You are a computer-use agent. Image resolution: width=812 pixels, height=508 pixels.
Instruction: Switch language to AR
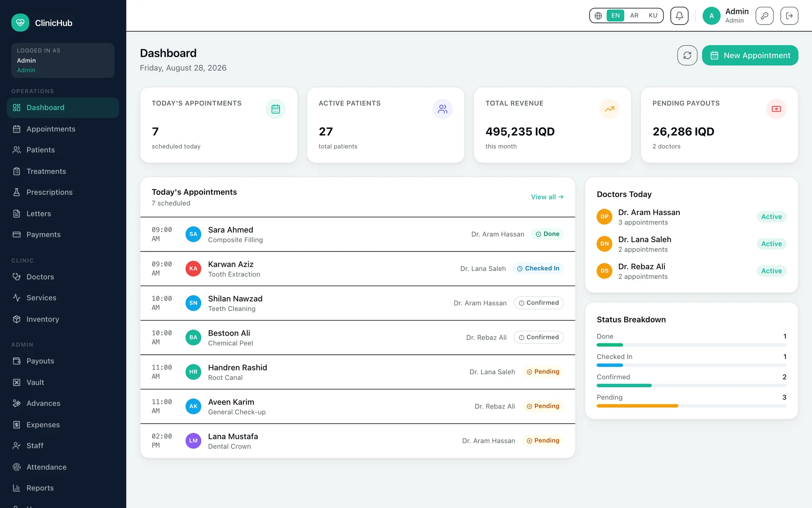pos(634,16)
